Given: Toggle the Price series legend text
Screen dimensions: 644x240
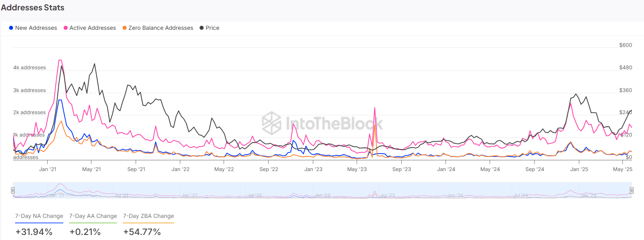Looking at the screenshot, I should (x=212, y=28).
